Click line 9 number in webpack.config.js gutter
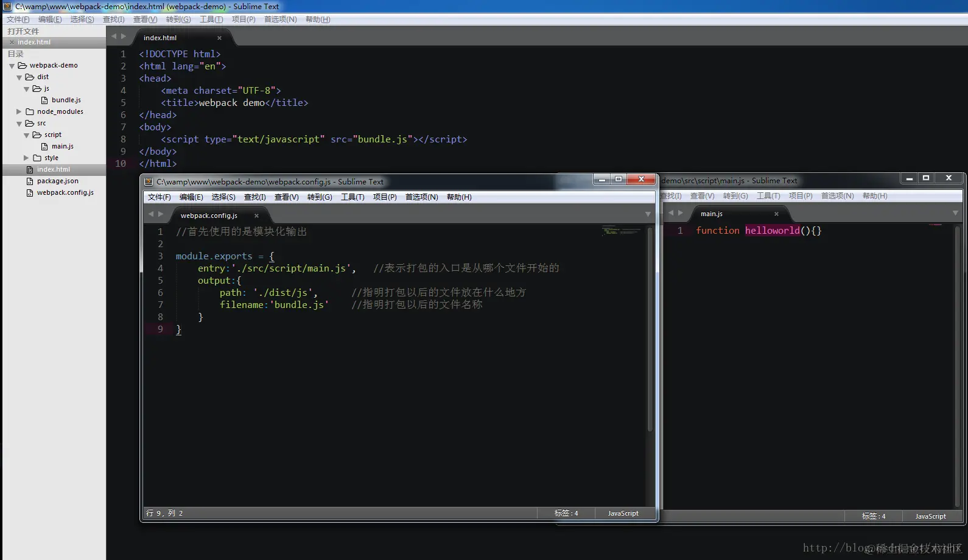 160,329
